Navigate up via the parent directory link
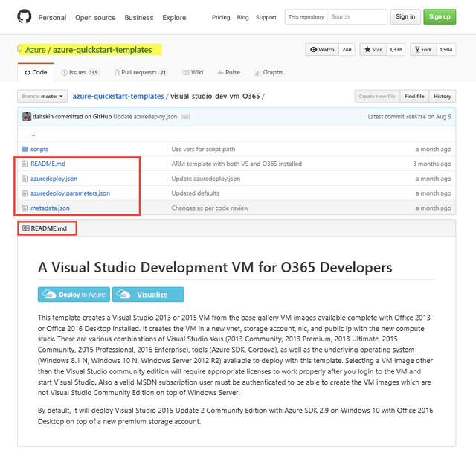 [x=33, y=135]
